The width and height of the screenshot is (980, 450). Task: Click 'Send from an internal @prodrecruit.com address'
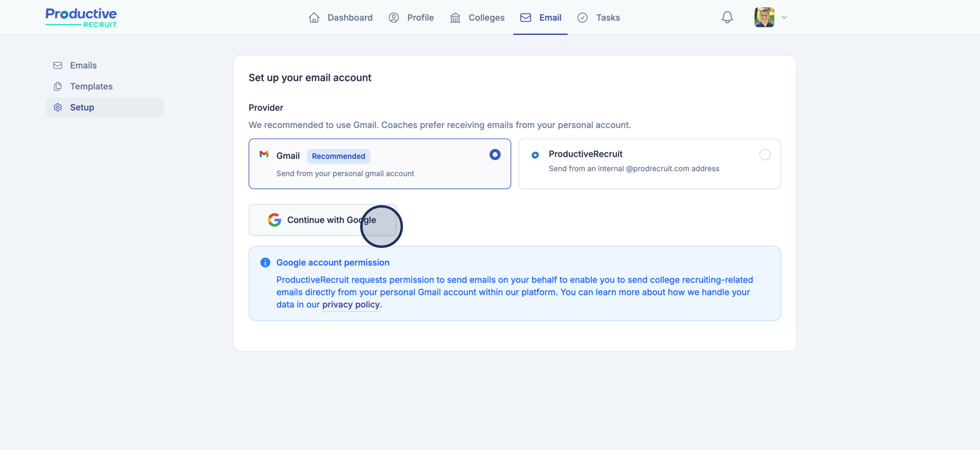click(x=634, y=168)
